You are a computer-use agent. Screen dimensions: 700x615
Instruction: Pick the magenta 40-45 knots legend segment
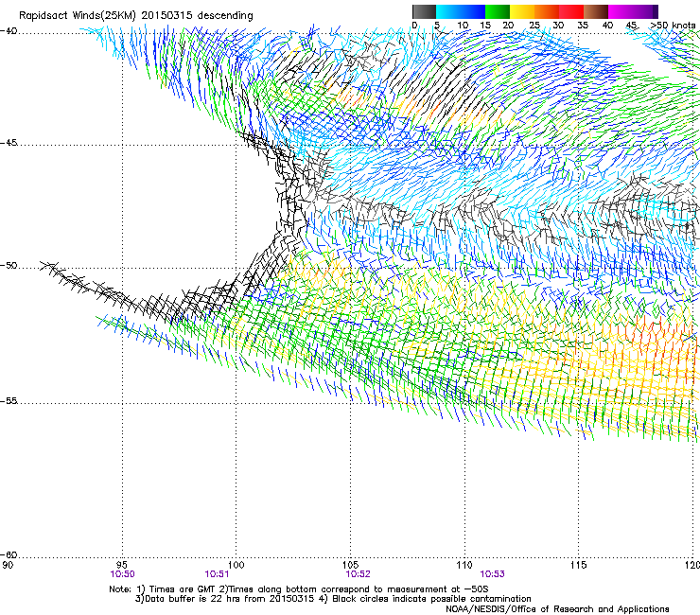pos(621,11)
